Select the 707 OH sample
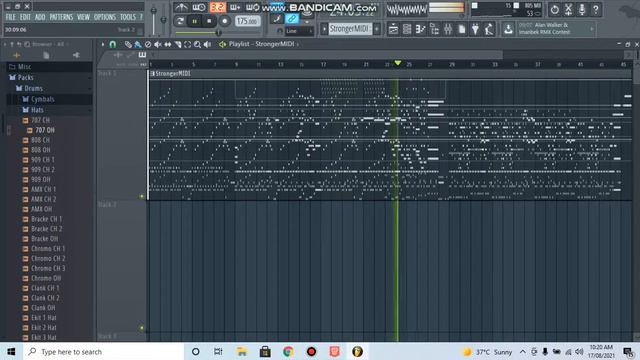Screen dimensions: 640x360 (45, 130)
